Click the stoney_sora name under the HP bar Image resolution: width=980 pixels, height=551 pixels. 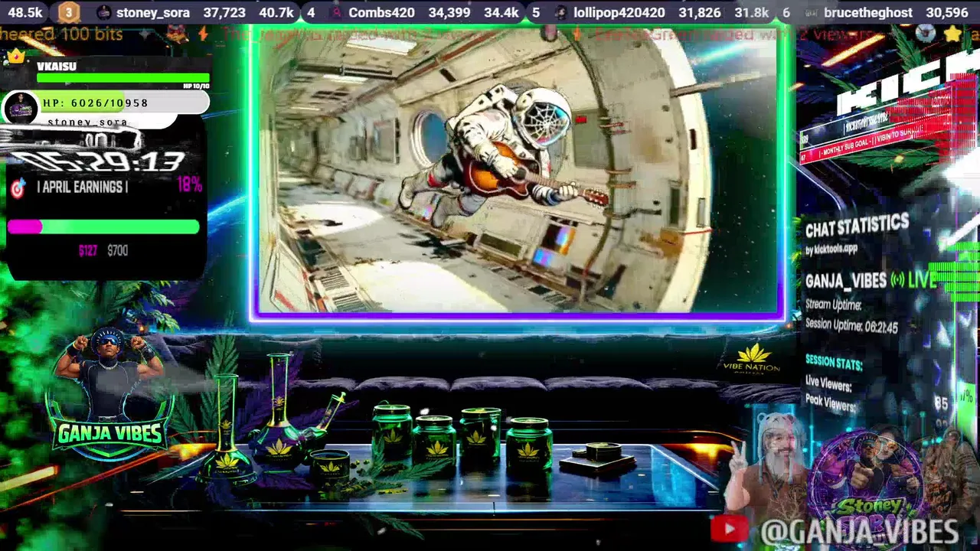pos(87,122)
